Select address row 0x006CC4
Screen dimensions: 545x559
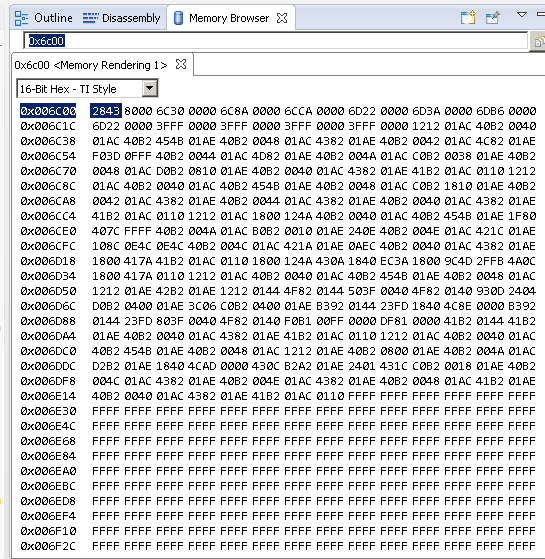pos(48,216)
